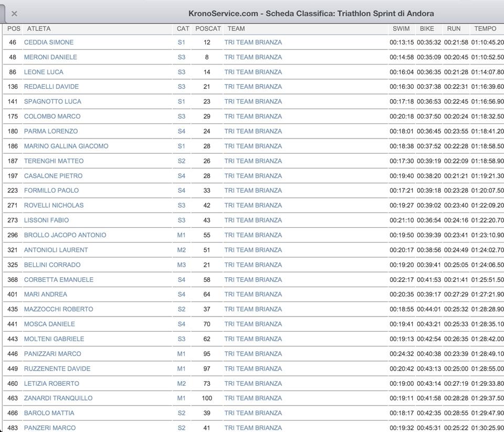Open athlete CASALONE PIETRO
The image size is (504, 432).
coord(54,176)
